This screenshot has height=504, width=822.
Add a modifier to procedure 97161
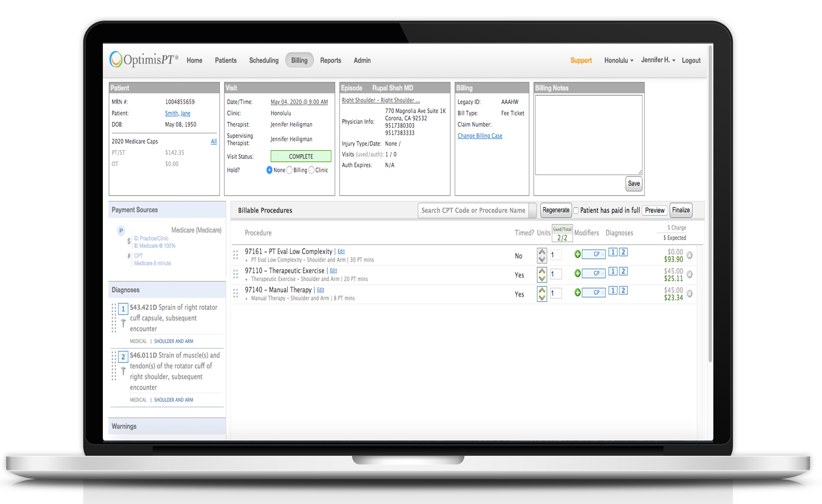(x=578, y=255)
